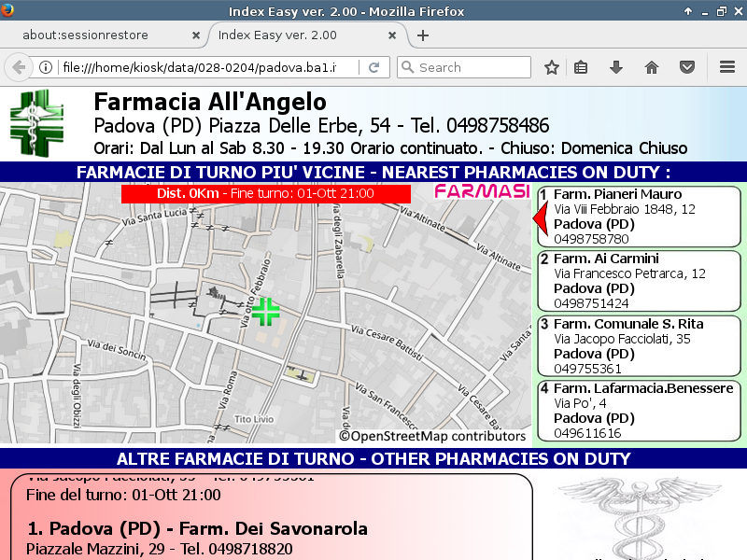The height and width of the screenshot is (560, 747).
Task: Open the site information icon in URL bar
Action: 45,67
